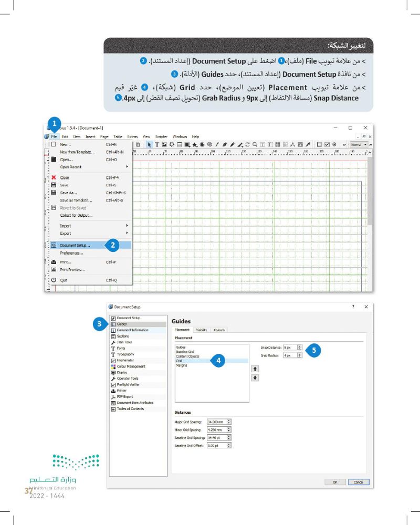This screenshot has height=525, width=420.
Task: Click the disk icon beside Save
Action: (54, 185)
